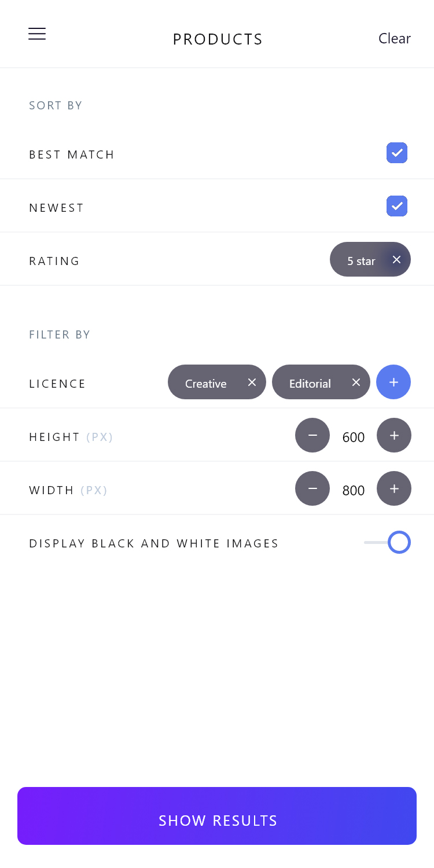Click the height value field showing 600
This screenshot has width=434, height=868.
(353, 437)
